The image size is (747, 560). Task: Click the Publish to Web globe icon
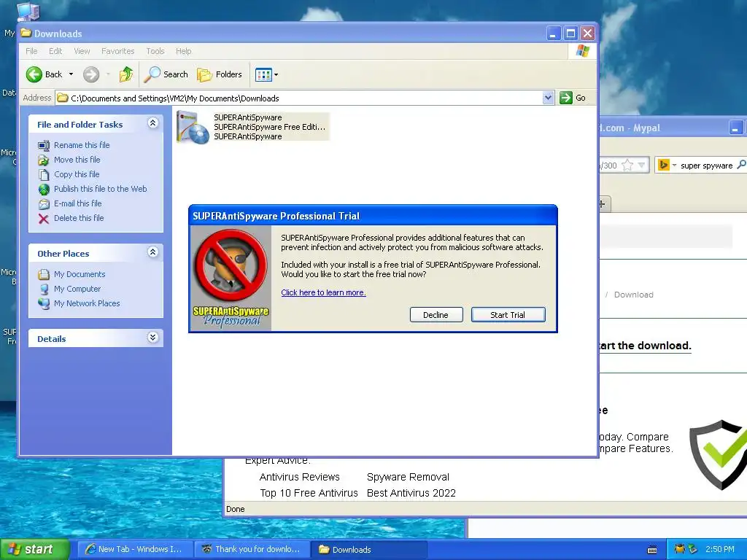[44, 190]
